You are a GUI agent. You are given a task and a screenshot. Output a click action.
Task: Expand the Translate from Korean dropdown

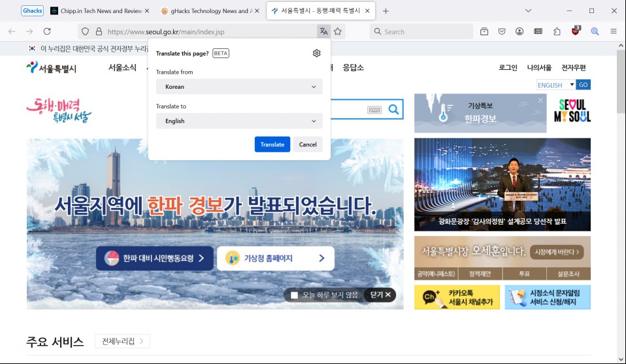239,87
